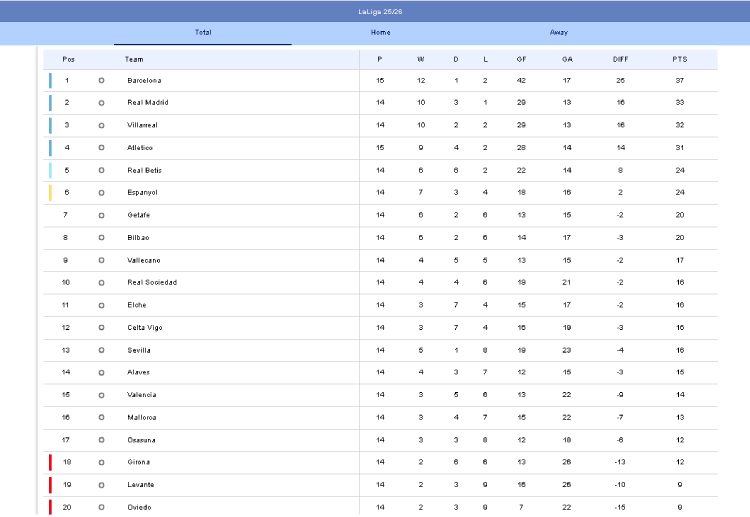The height and width of the screenshot is (517, 750).
Task: Switch to the Away standings tab
Action: pos(558,33)
